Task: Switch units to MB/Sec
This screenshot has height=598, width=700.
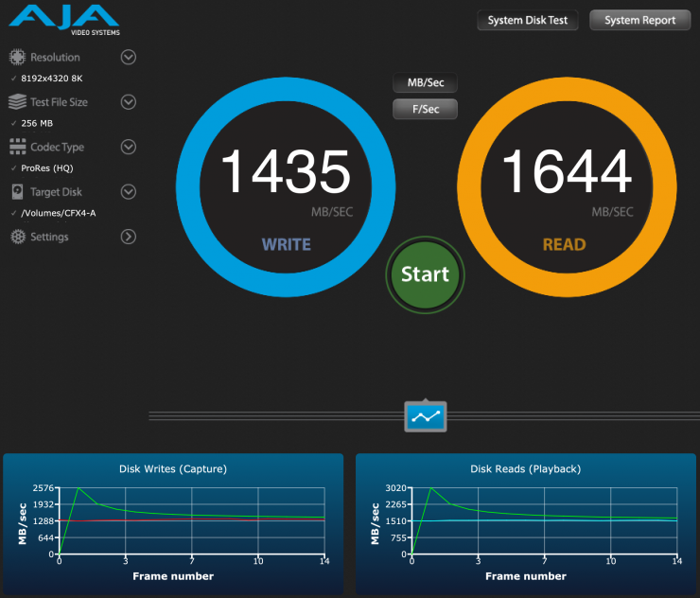Action: (425, 83)
